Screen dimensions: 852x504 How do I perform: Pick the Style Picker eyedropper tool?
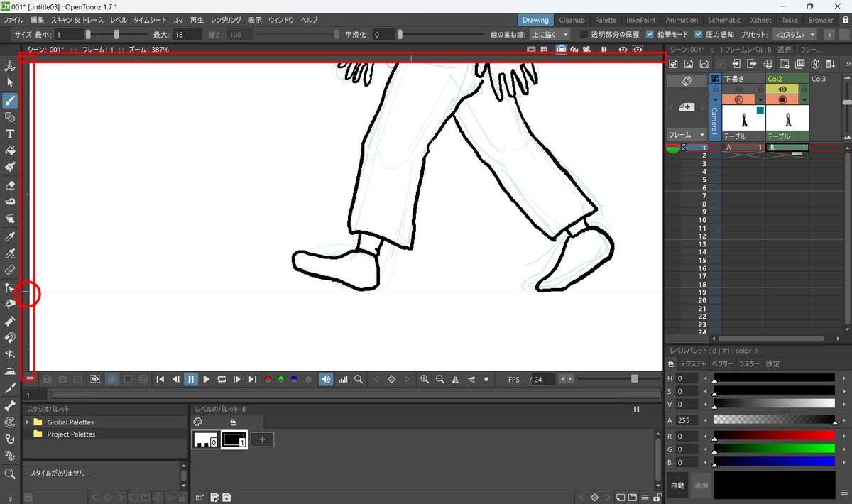tap(10, 236)
